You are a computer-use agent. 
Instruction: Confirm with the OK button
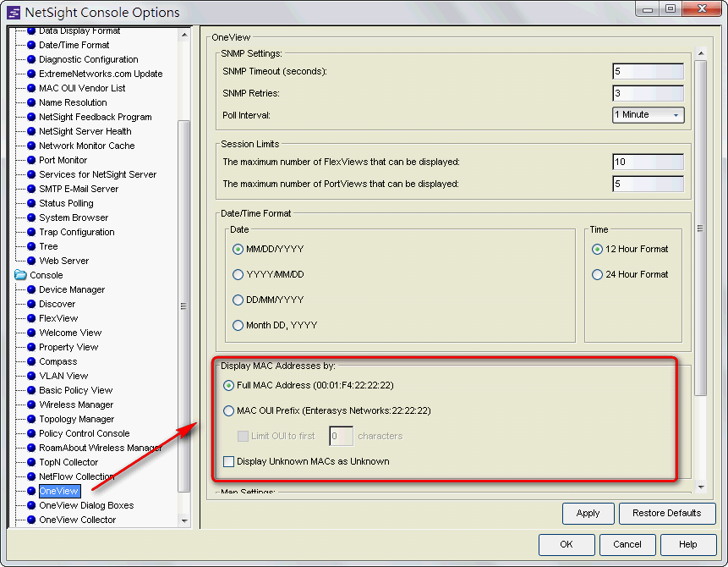coord(567,545)
